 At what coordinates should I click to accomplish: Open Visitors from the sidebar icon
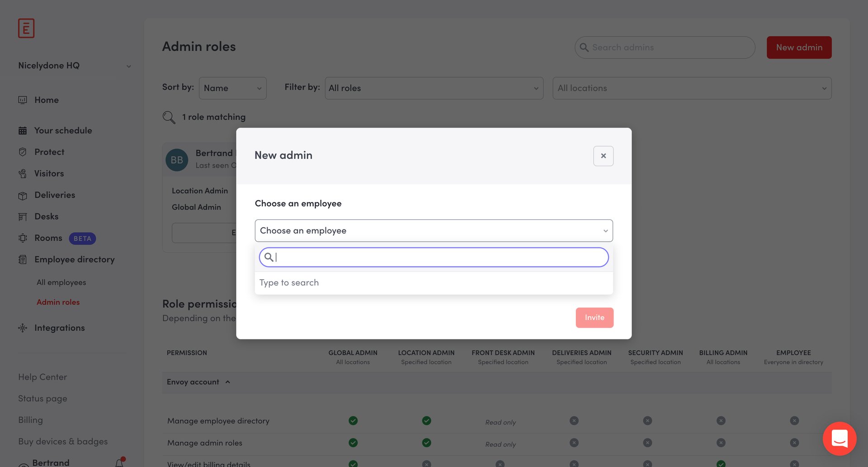coord(23,173)
